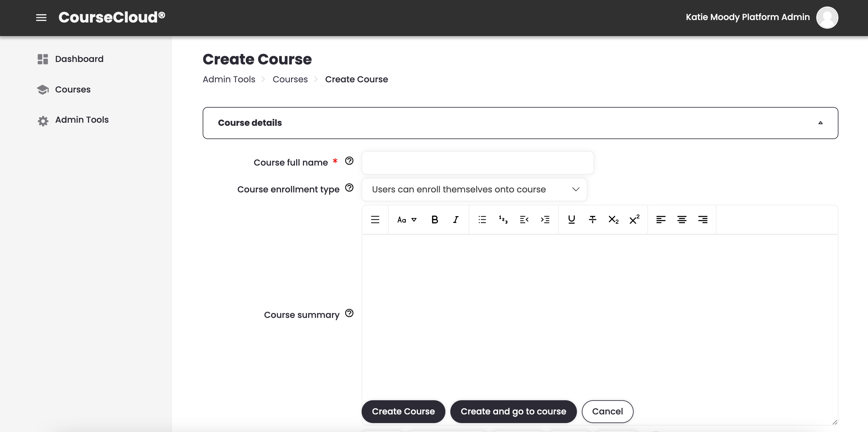Screen dimensions: 868x432
Task: Increase indent in the editor
Action: click(x=545, y=220)
